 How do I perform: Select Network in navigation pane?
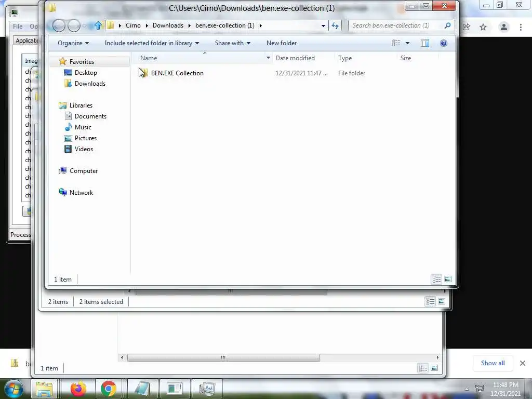pyautogui.click(x=81, y=192)
